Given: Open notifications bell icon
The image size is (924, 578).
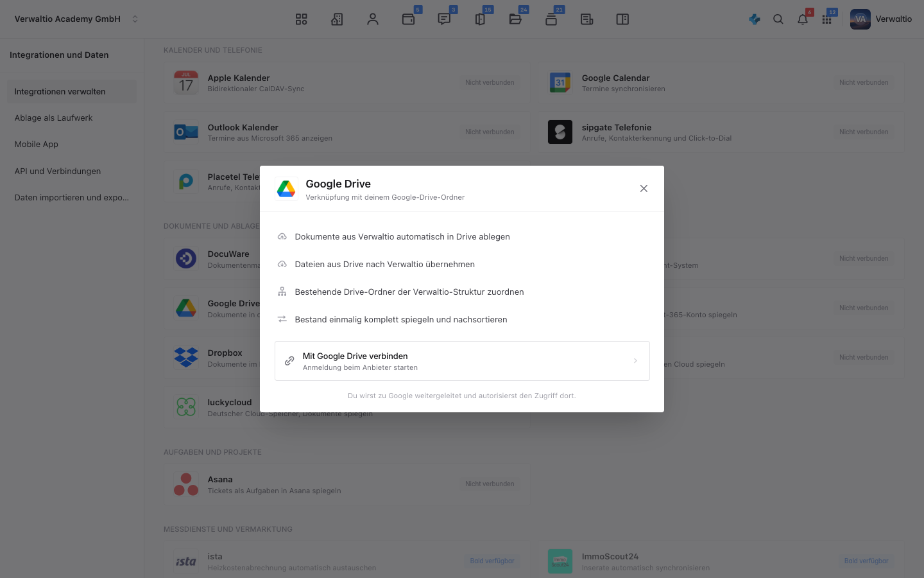Looking at the screenshot, I should click(803, 19).
